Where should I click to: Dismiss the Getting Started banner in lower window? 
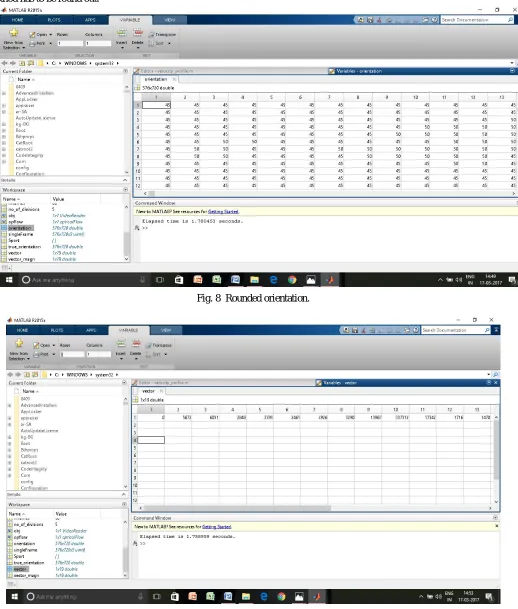(497, 526)
